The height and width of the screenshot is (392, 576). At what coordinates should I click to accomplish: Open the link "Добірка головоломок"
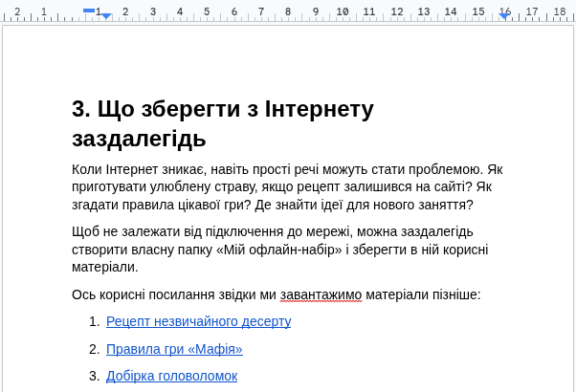(x=171, y=376)
